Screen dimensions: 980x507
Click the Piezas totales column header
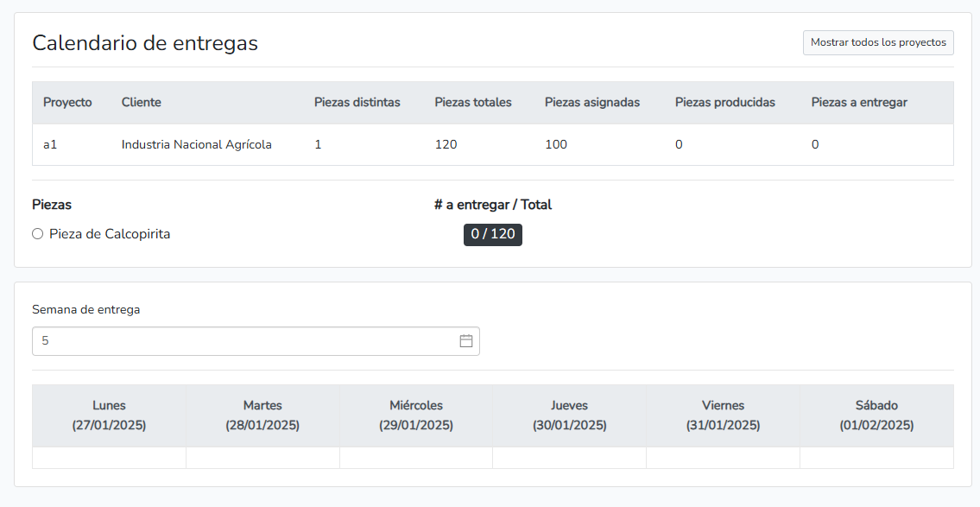coord(473,103)
